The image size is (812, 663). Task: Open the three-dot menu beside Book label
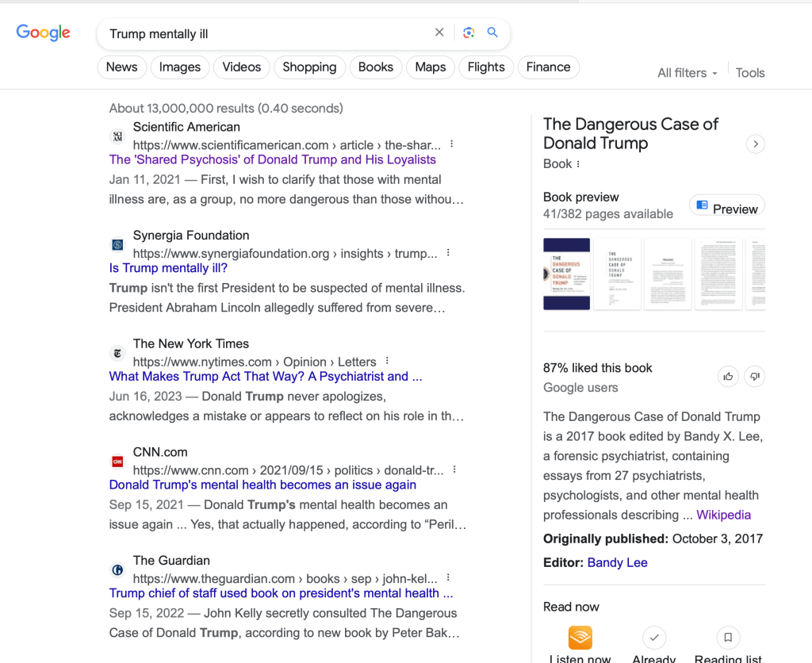578,164
